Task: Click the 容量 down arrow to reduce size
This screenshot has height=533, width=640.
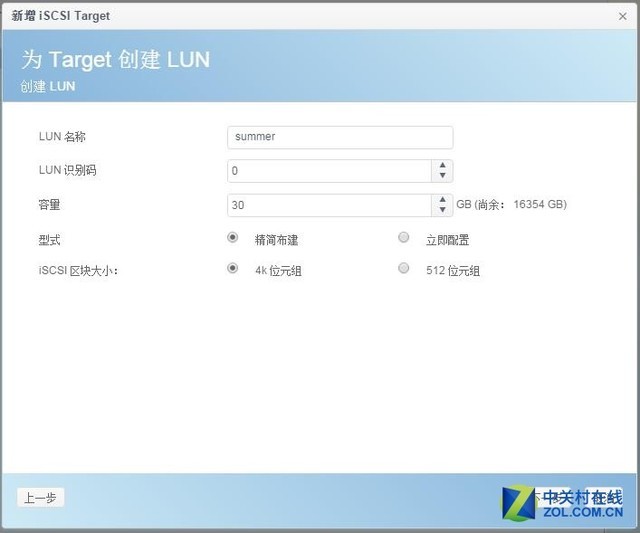Action: 443,210
